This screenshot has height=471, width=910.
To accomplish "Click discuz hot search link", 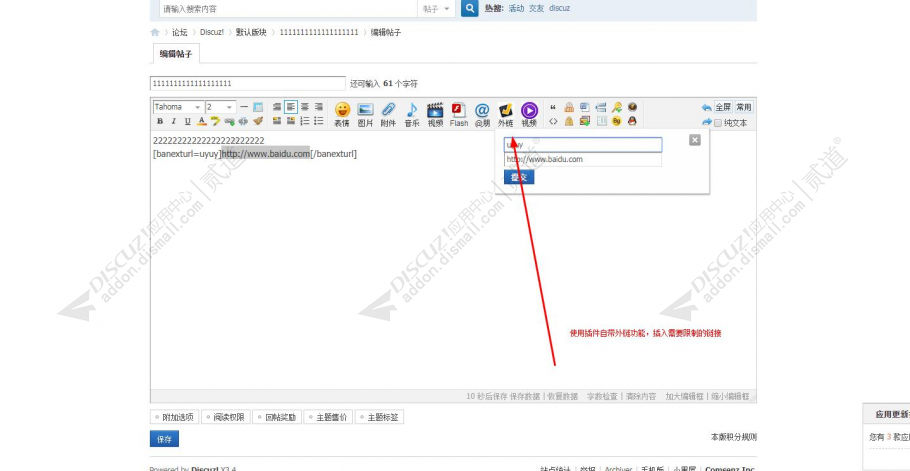I will click(x=559, y=9).
